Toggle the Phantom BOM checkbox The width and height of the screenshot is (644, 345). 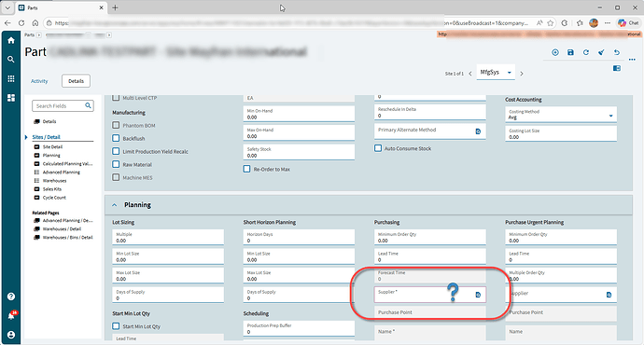click(x=116, y=125)
